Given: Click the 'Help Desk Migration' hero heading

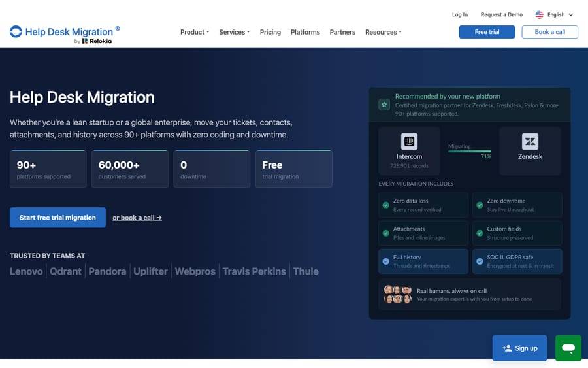Looking at the screenshot, I should 82,97.
